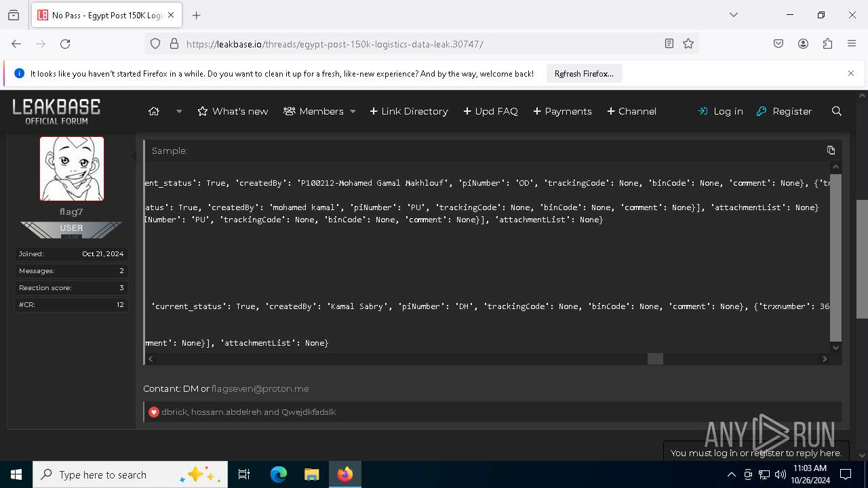Click the horizontal scrollbar thumb

point(655,359)
